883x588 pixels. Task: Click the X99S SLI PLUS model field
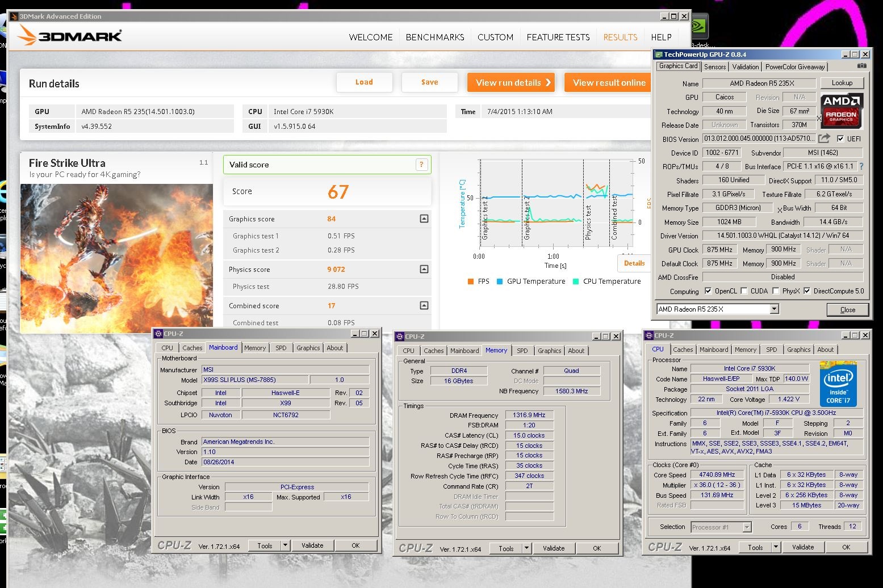[x=254, y=380]
